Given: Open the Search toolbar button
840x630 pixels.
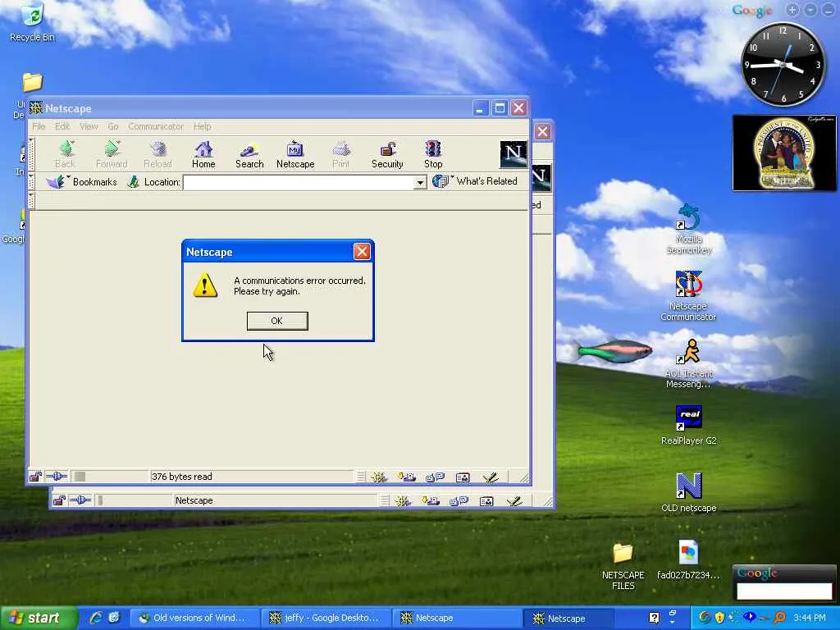Looking at the screenshot, I should coord(249,154).
